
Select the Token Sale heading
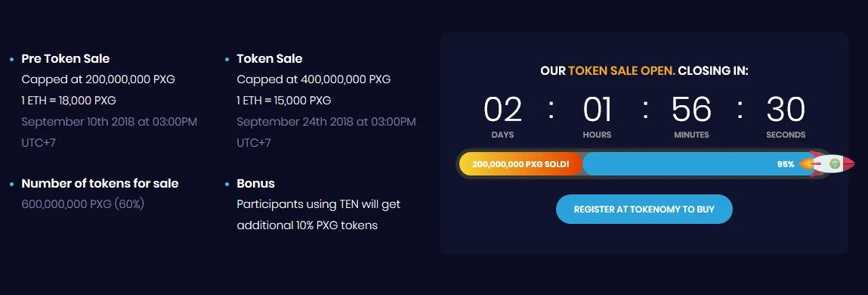click(270, 58)
